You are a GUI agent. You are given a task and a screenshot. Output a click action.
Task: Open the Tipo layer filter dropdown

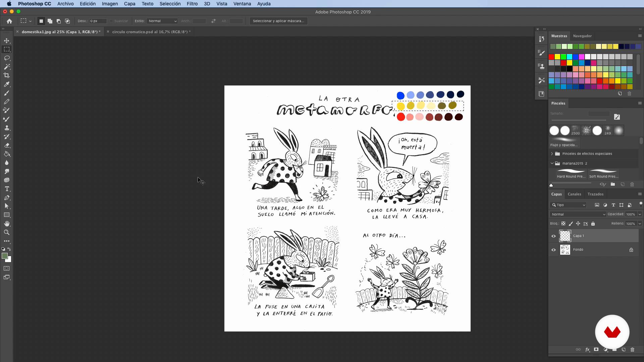coord(568,205)
